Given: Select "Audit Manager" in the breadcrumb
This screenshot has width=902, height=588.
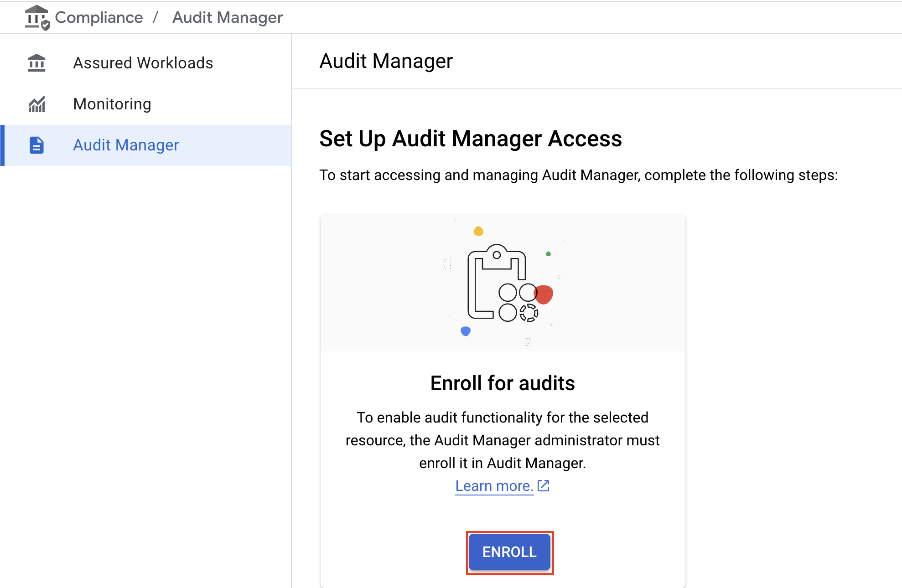Looking at the screenshot, I should click(x=227, y=17).
